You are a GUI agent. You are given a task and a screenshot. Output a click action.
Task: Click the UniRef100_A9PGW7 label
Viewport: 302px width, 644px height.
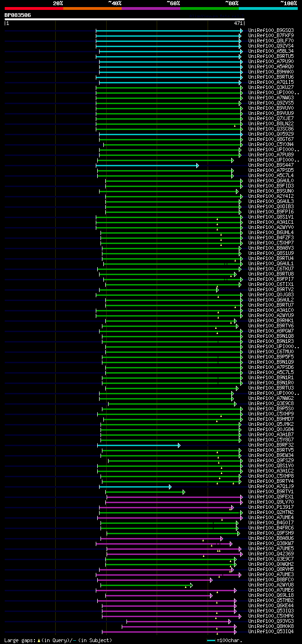tap(271, 331)
